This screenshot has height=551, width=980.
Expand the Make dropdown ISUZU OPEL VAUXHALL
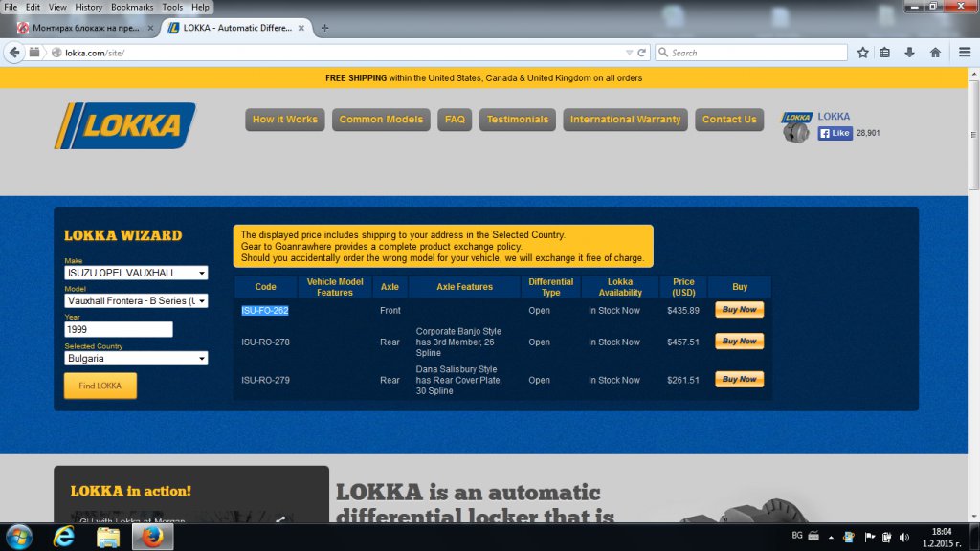pyautogui.click(x=136, y=273)
